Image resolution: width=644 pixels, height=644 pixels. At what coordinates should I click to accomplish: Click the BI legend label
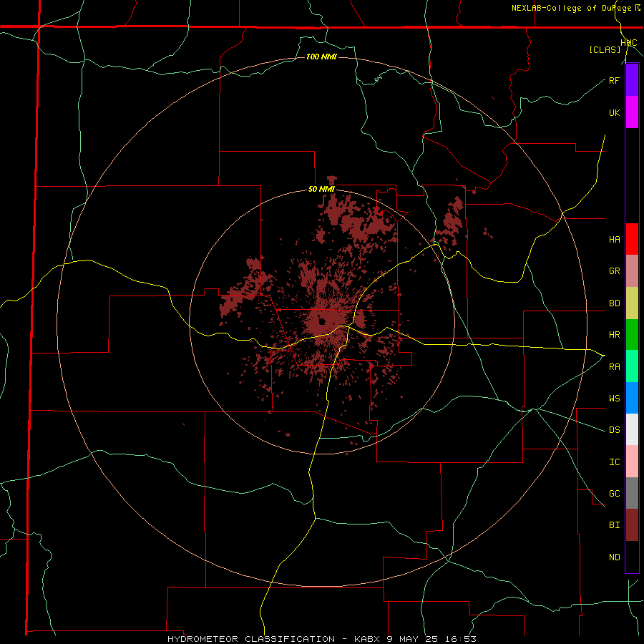coord(614,525)
